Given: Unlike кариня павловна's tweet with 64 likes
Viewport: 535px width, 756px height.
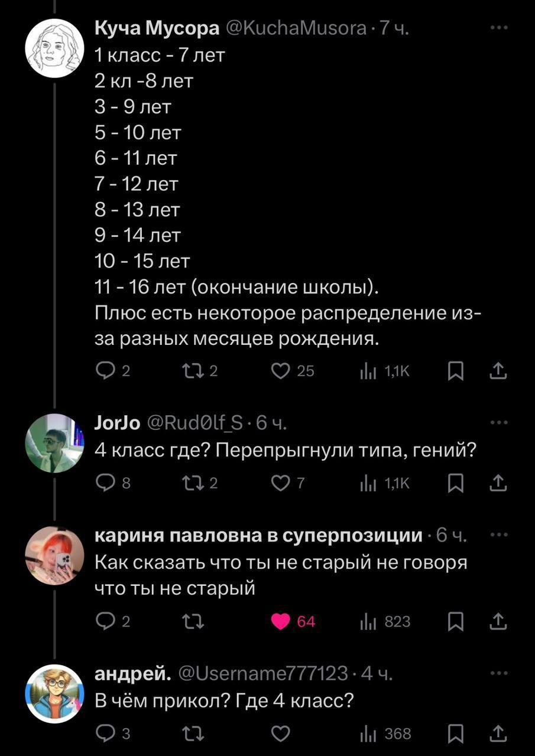Looking at the screenshot, I should click(282, 621).
